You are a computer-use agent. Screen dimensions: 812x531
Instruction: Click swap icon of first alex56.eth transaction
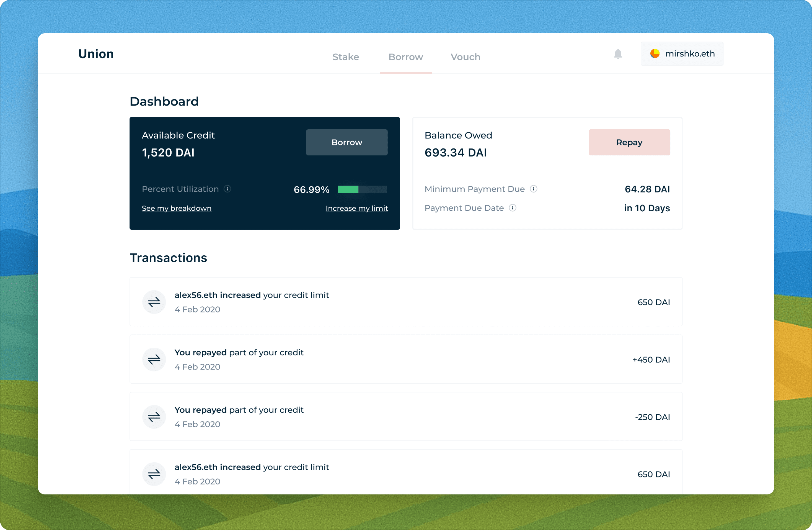click(x=154, y=302)
